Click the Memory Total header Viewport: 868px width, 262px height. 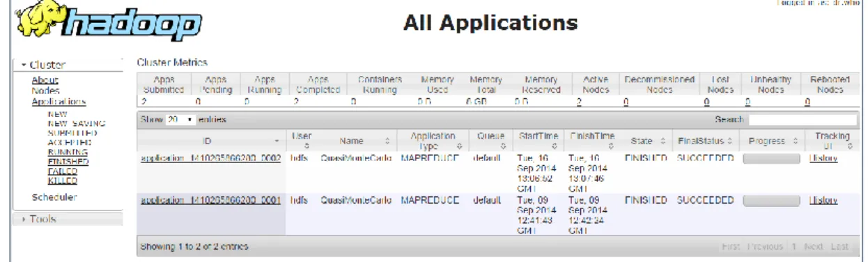click(x=486, y=84)
